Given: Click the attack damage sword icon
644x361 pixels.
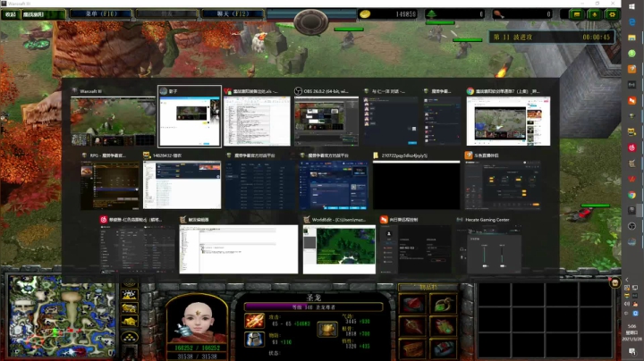Looking at the screenshot, I should pos(254,321).
